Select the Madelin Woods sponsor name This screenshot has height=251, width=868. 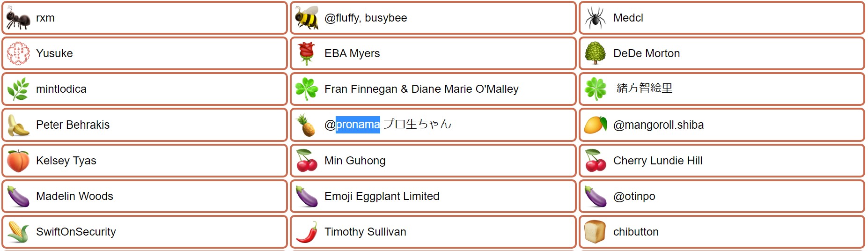[74, 196]
